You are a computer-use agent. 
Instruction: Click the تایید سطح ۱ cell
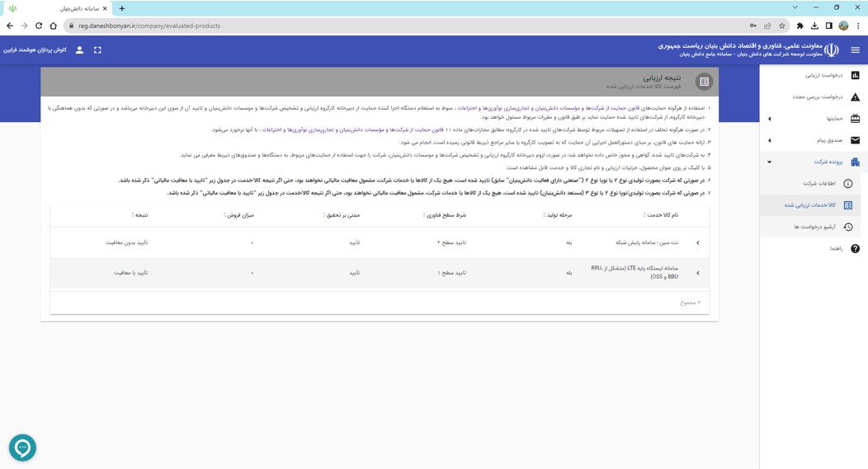click(451, 273)
